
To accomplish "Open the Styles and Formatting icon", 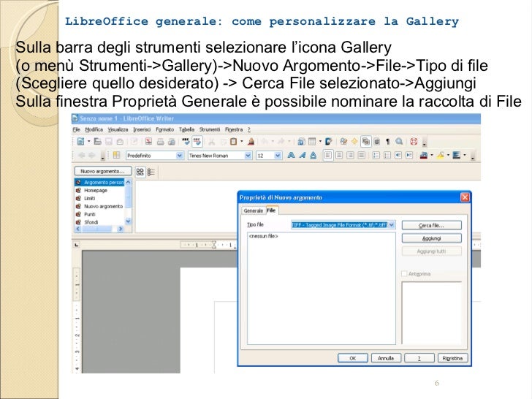I will click(x=116, y=155).
